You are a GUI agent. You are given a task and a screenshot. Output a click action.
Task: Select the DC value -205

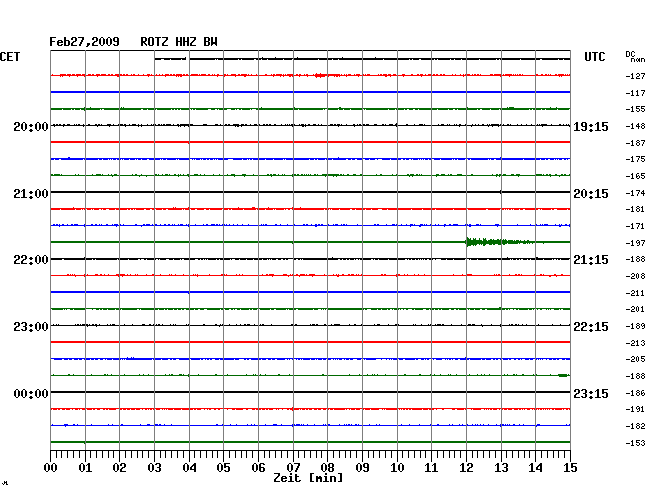[x=635, y=359]
